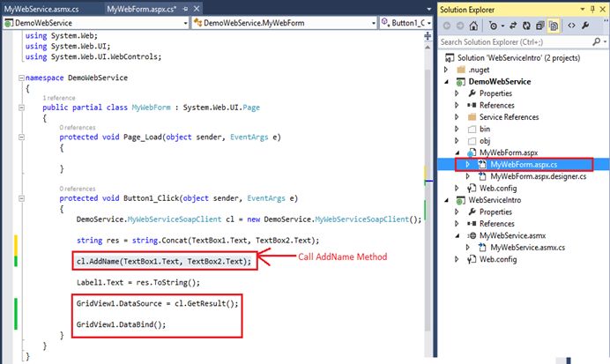The width and height of the screenshot is (610, 364).
Task: Select the MyWebForm.aspx.cs* tab
Action: pyautogui.click(x=141, y=9)
